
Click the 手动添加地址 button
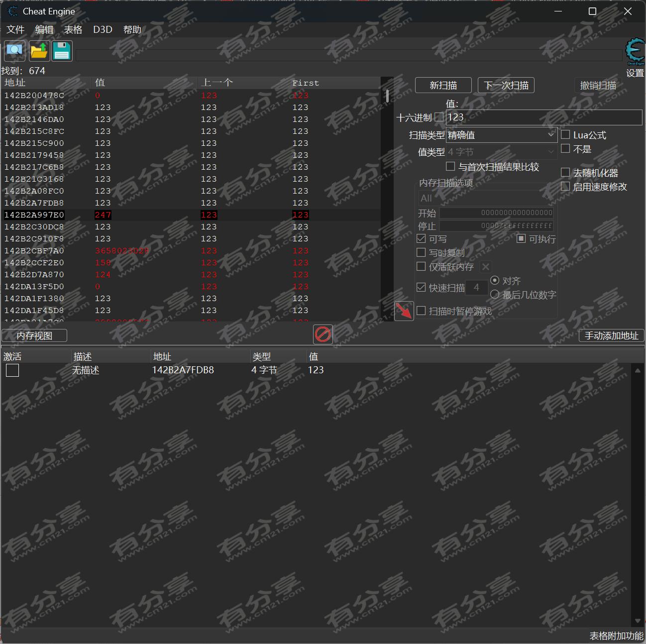612,335
